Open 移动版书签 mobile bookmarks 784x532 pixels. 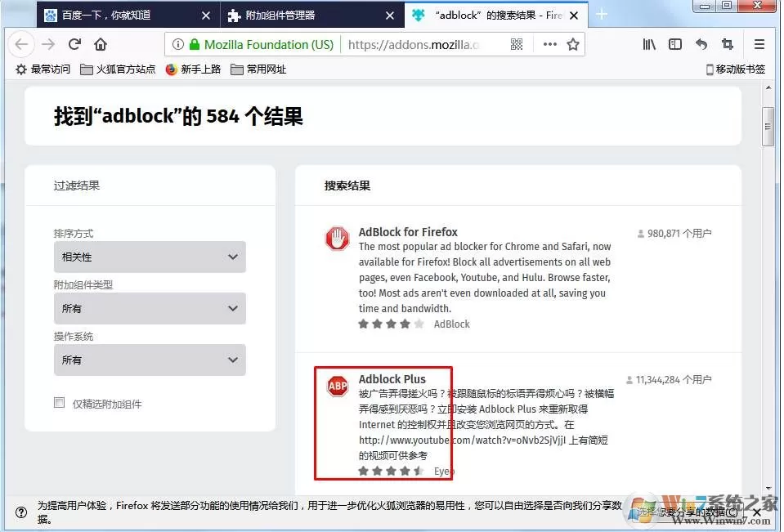tap(735, 69)
